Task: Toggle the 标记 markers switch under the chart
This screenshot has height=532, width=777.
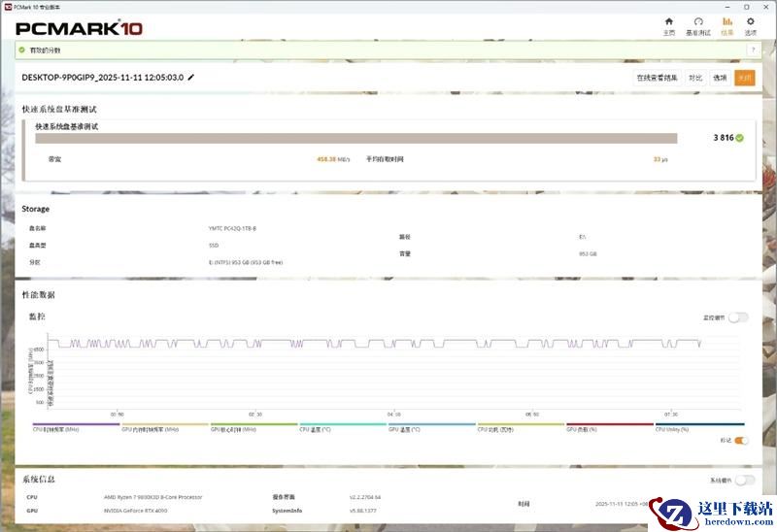Action: point(741,441)
